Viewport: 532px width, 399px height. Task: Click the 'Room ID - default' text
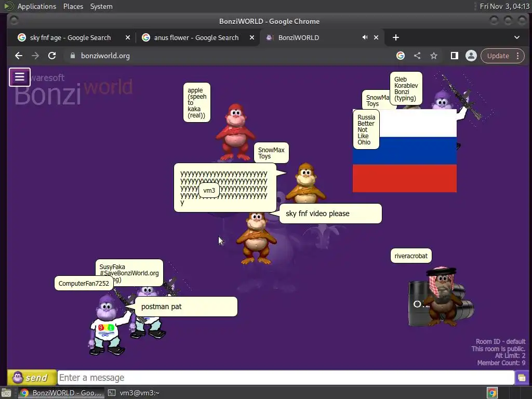click(500, 341)
